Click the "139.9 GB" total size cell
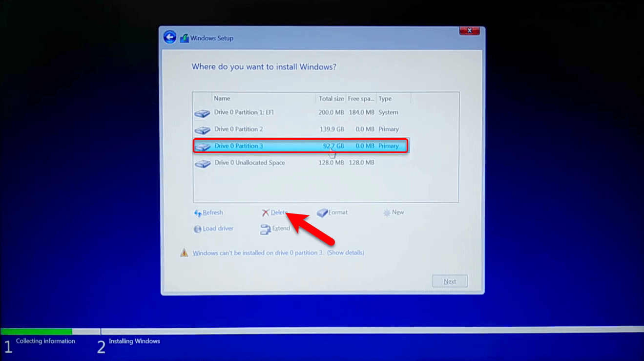This screenshot has height=361, width=644. click(331, 129)
